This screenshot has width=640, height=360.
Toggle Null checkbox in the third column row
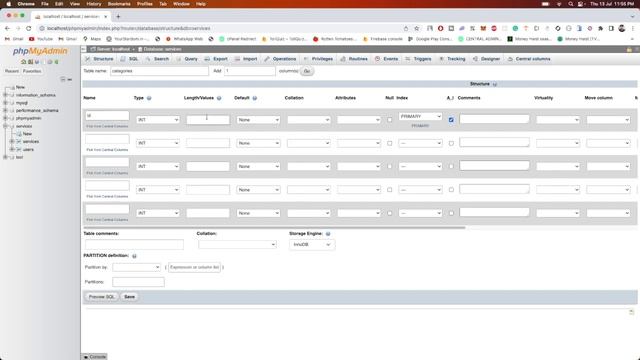click(389, 167)
